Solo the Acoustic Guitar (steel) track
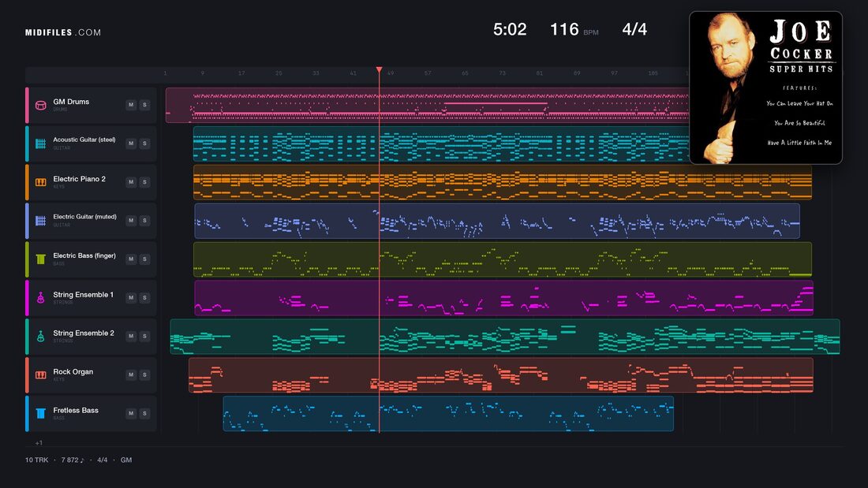The image size is (868, 488). coord(144,143)
